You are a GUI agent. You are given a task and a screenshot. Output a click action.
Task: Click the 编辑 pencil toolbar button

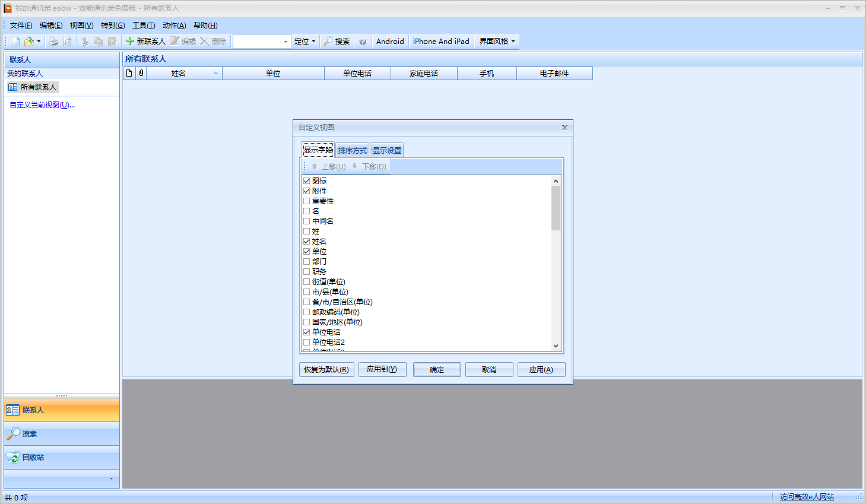coord(183,42)
